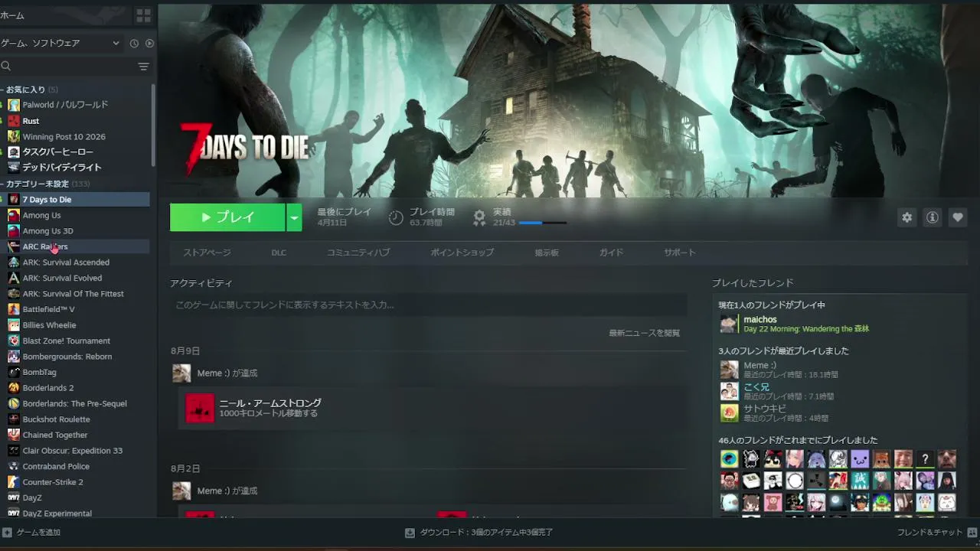Click the green プレイ button

(227, 217)
